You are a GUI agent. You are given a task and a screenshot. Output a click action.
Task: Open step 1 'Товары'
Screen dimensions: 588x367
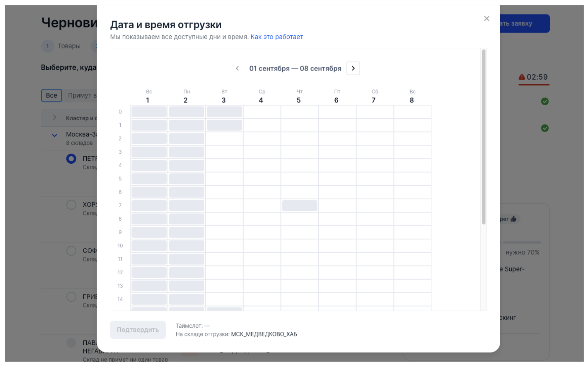pyautogui.click(x=61, y=46)
